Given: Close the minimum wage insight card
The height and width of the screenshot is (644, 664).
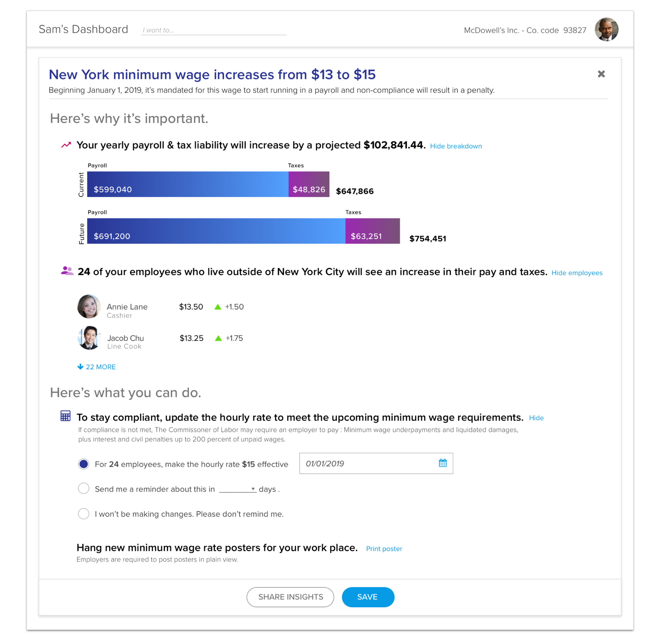Looking at the screenshot, I should (601, 74).
